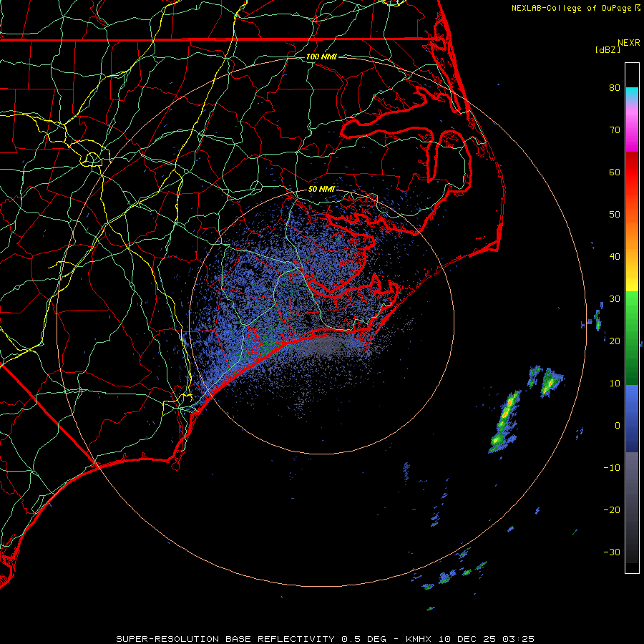This screenshot has width=644, height=644.
Task: Click the NEXR label above the color bar
Action: coord(629,43)
